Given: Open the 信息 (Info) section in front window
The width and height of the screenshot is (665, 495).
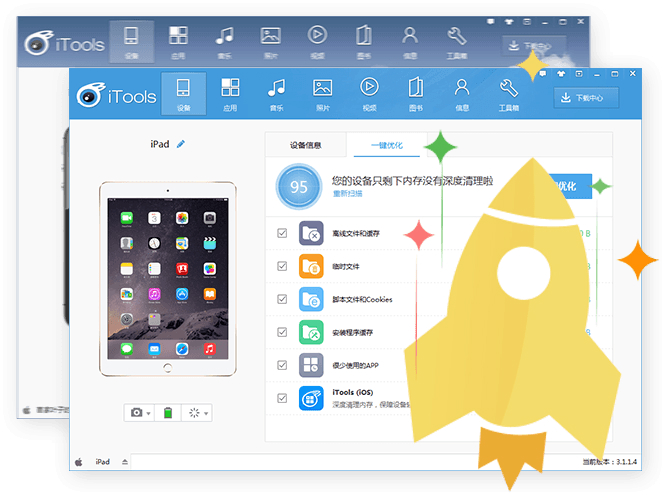Looking at the screenshot, I should point(462,94).
